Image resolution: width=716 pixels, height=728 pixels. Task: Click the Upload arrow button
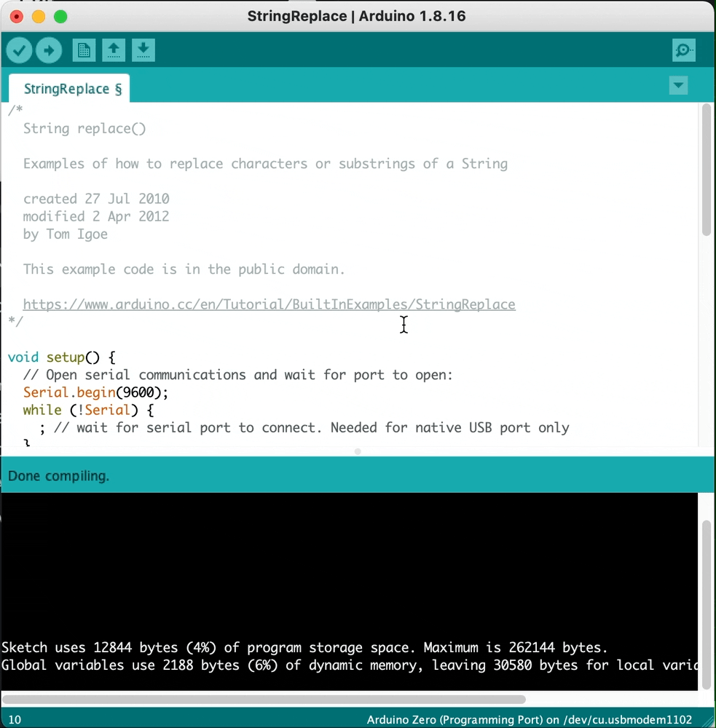click(49, 50)
